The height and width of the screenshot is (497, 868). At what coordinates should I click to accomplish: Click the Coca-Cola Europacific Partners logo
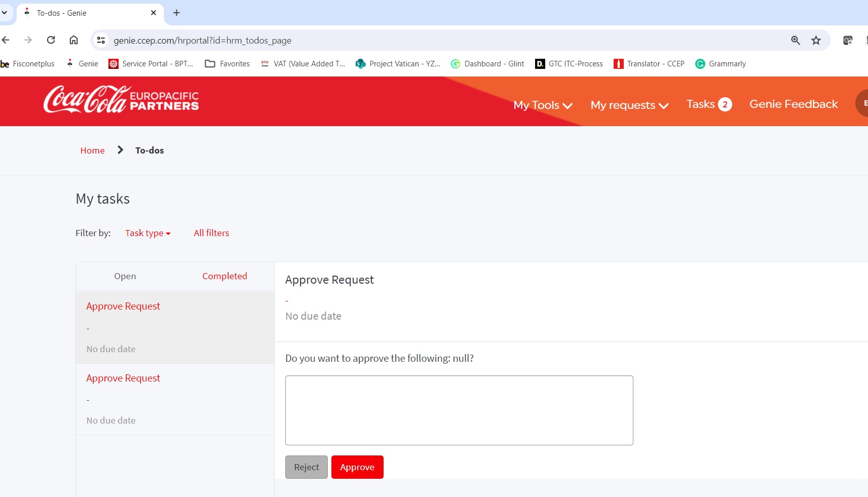[x=121, y=99]
